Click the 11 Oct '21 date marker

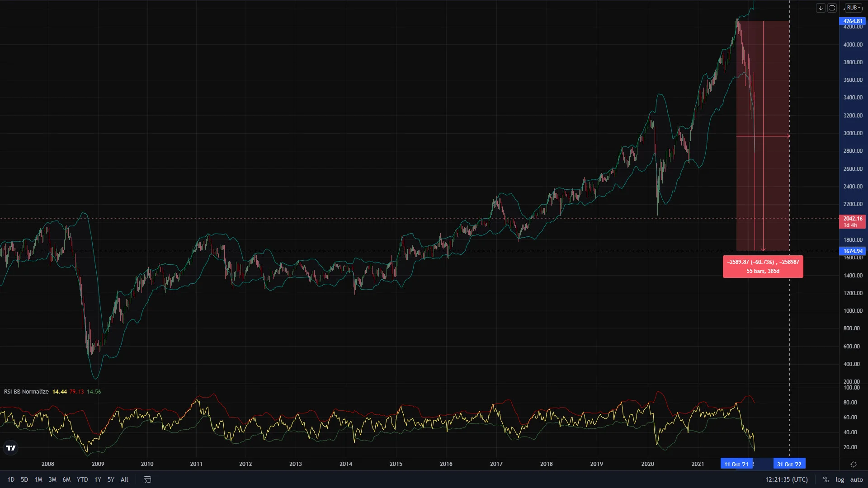[736, 464]
